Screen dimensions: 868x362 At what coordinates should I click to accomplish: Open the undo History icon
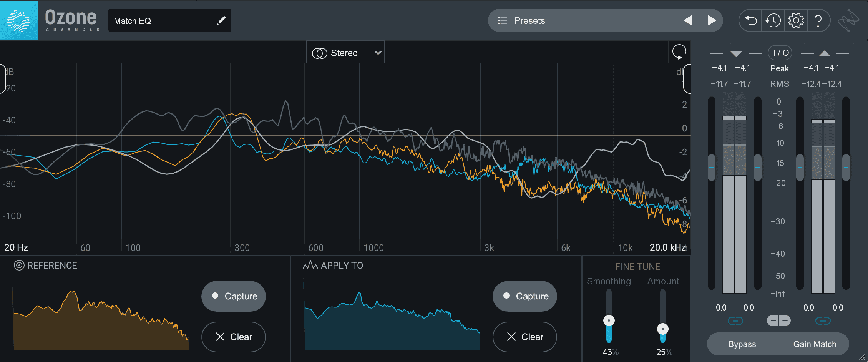coord(773,20)
